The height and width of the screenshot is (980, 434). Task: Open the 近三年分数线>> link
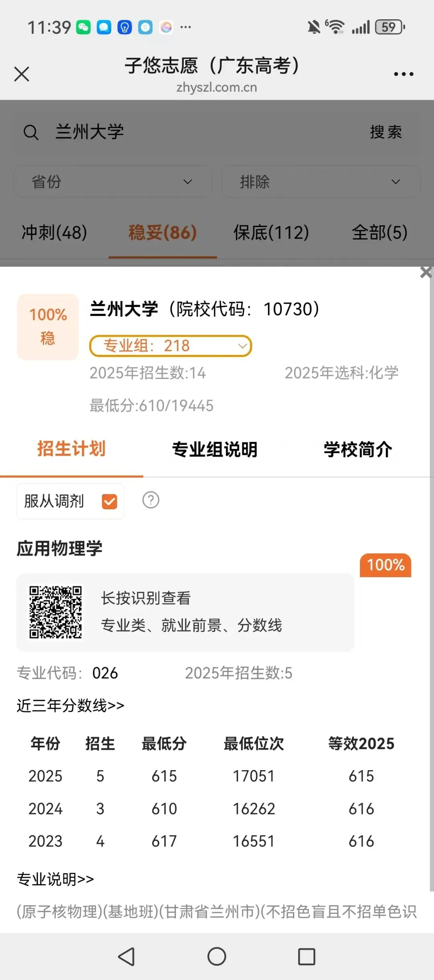71,705
